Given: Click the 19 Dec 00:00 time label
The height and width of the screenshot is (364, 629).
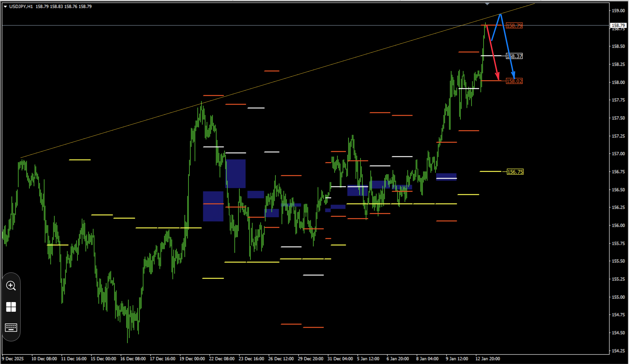Looking at the screenshot, I should [192, 359].
